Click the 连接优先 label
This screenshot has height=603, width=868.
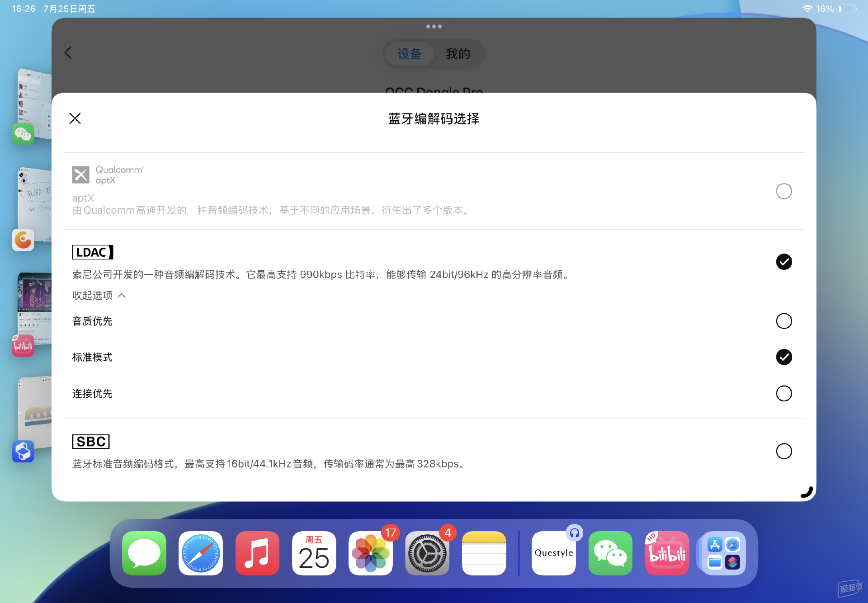[x=92, y=393]
